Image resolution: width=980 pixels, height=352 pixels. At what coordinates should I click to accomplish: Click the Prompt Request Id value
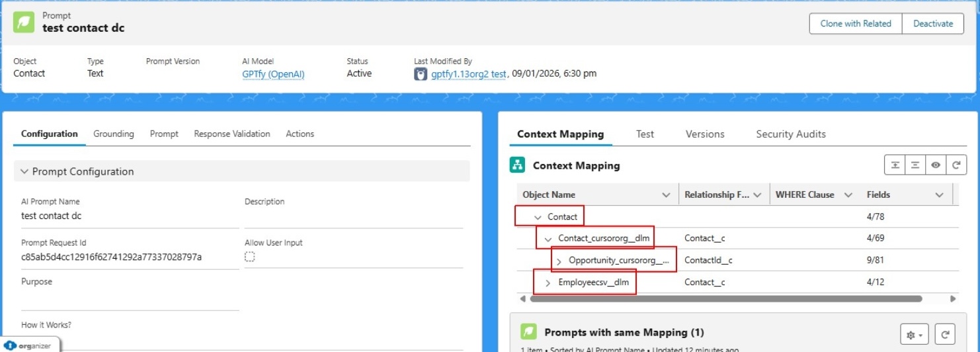[111, 257]
